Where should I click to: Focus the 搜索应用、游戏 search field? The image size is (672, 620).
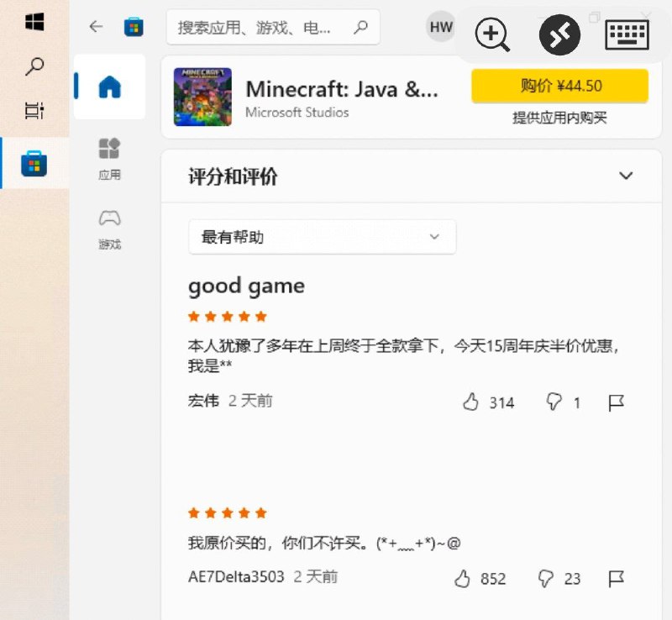[273, 27]
